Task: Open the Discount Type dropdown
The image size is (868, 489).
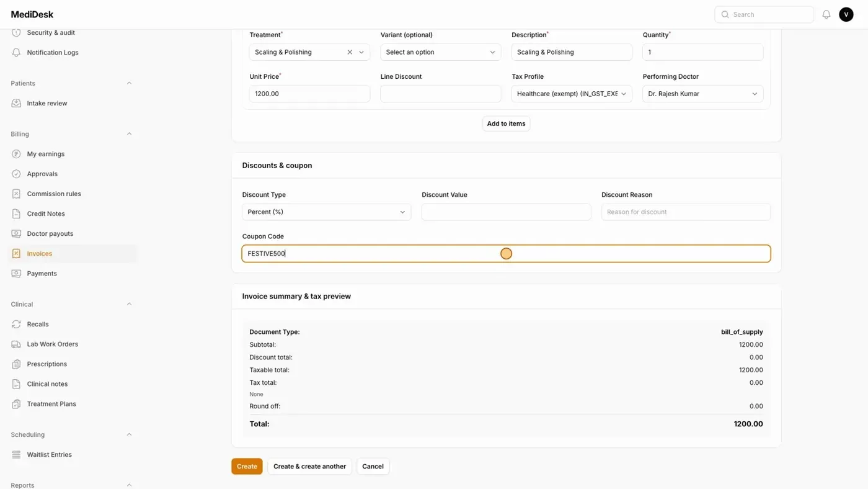Action: coord(326,212)
